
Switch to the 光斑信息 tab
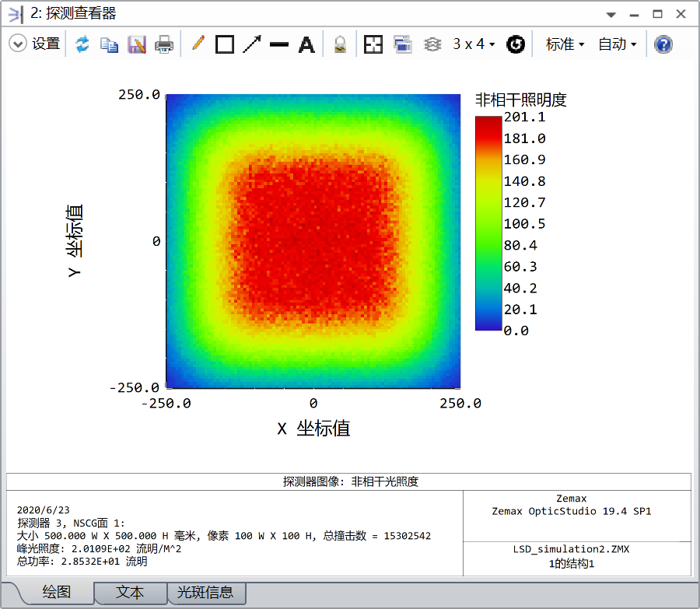click(x=205, y=593)
